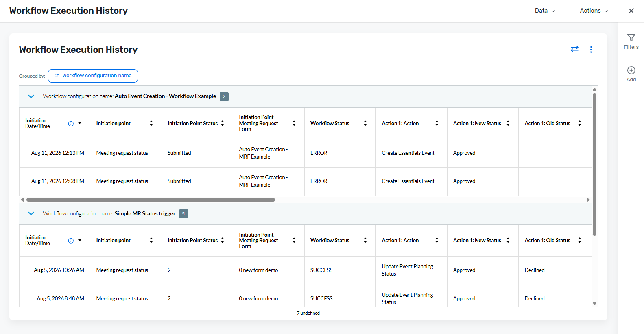Sort by Workflow Status in first table
This screenshot has height=335, width=644.
click(x=365, y=123)
